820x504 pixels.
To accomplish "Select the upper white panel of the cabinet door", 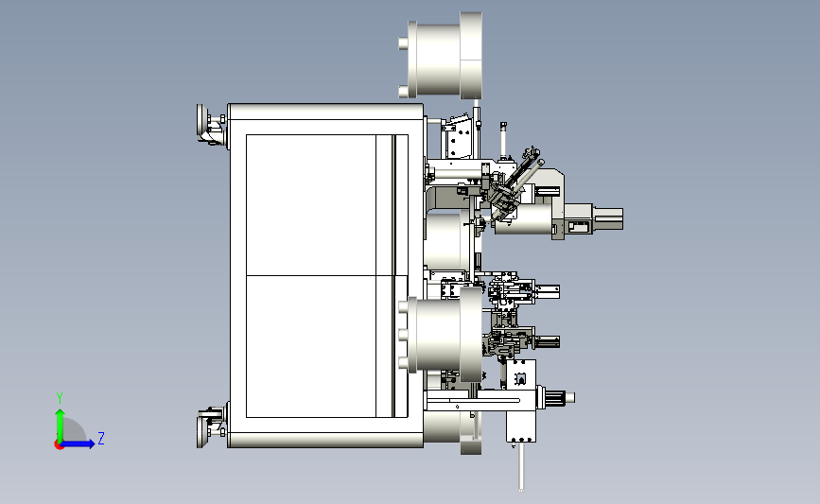I will pos(310,205).
